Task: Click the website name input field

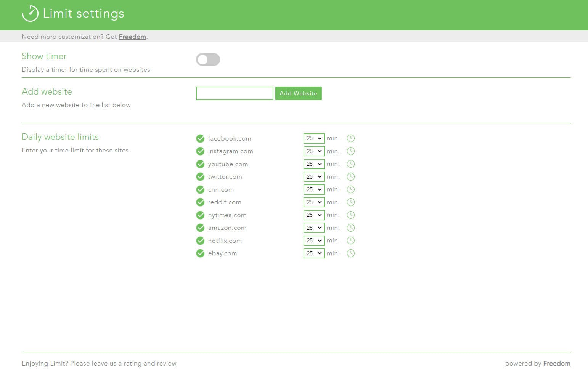Action: tap(234, 93)
